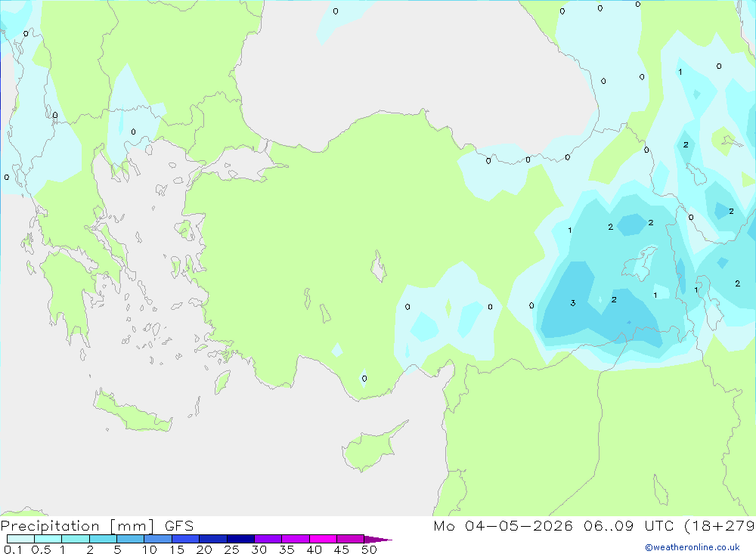
Task: Pick the 45–50 mm legend swatch
Action: point(351,539)
